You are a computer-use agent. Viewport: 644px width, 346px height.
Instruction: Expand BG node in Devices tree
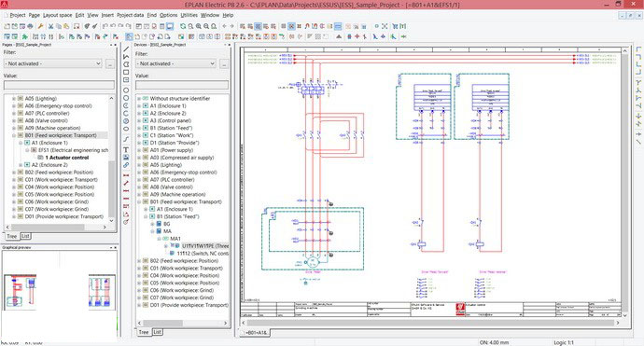(152, 224)
